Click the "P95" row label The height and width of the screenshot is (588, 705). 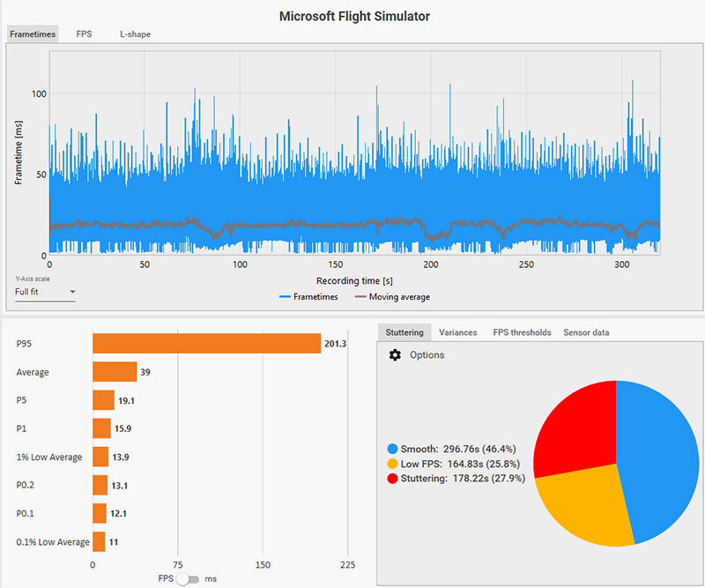(x=24, y=344)
